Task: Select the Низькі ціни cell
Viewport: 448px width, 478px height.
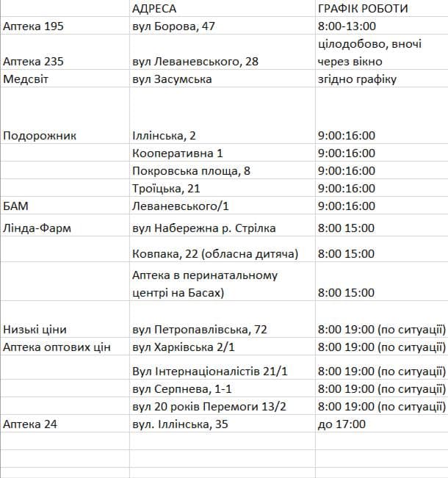Action: [x=65, y=319]
